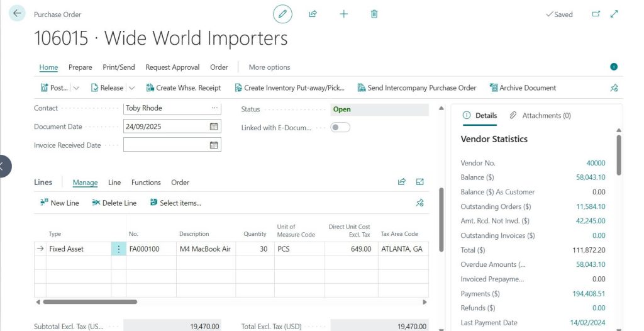Click the Invoice Received Date field
This screenshot has height=331, width=644.
(x=165, y=145)
